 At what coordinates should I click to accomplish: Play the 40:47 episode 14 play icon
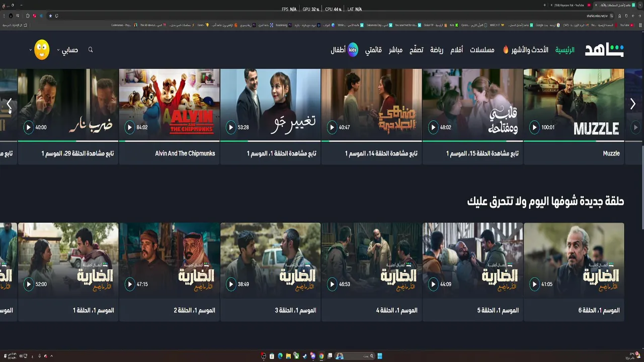click(332, 127)
